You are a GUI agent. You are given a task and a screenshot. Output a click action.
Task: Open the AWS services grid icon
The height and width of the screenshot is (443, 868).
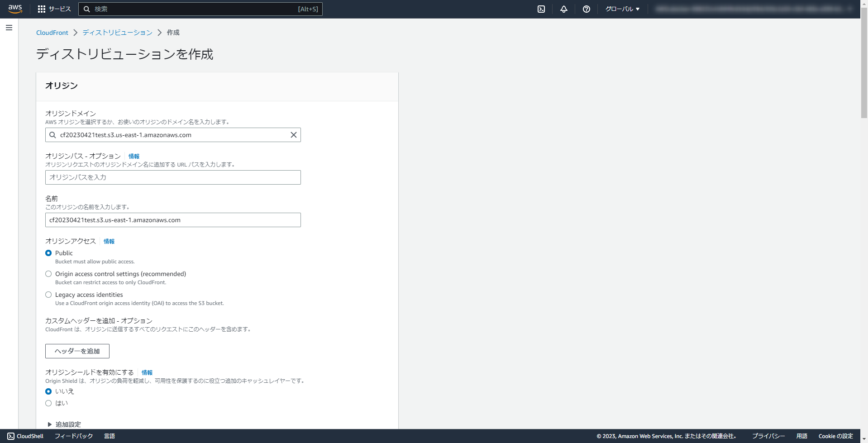tap(43, 9)
